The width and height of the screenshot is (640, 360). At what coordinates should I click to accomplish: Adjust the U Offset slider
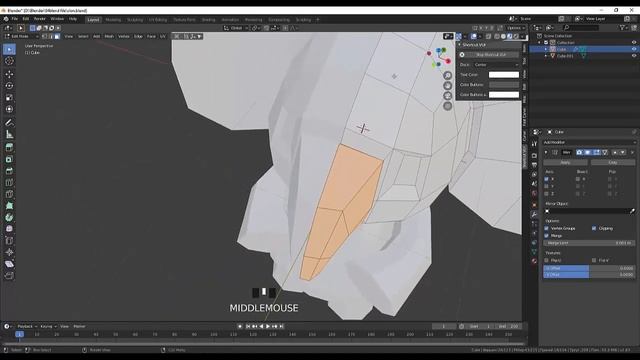coord(589,268)
